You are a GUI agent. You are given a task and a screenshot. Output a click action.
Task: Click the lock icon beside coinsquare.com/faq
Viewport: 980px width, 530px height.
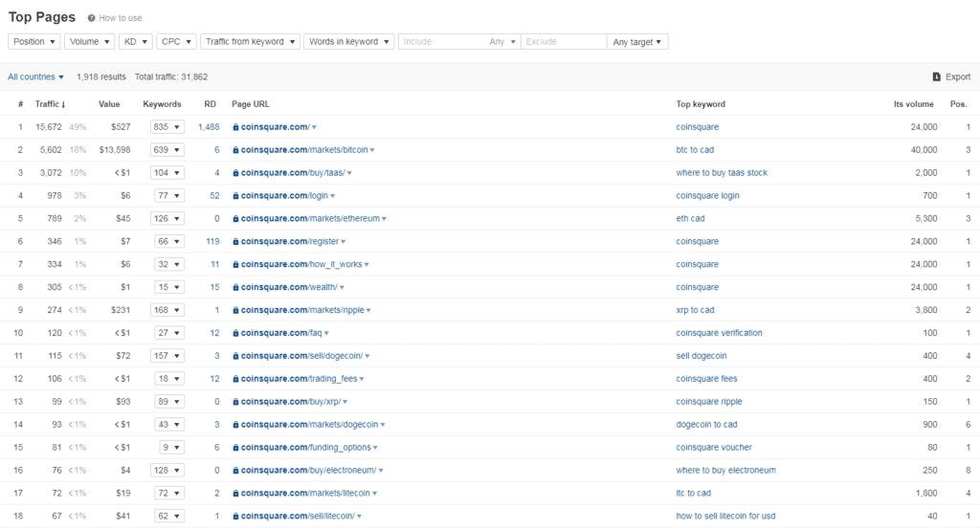[x=235, y=333]
